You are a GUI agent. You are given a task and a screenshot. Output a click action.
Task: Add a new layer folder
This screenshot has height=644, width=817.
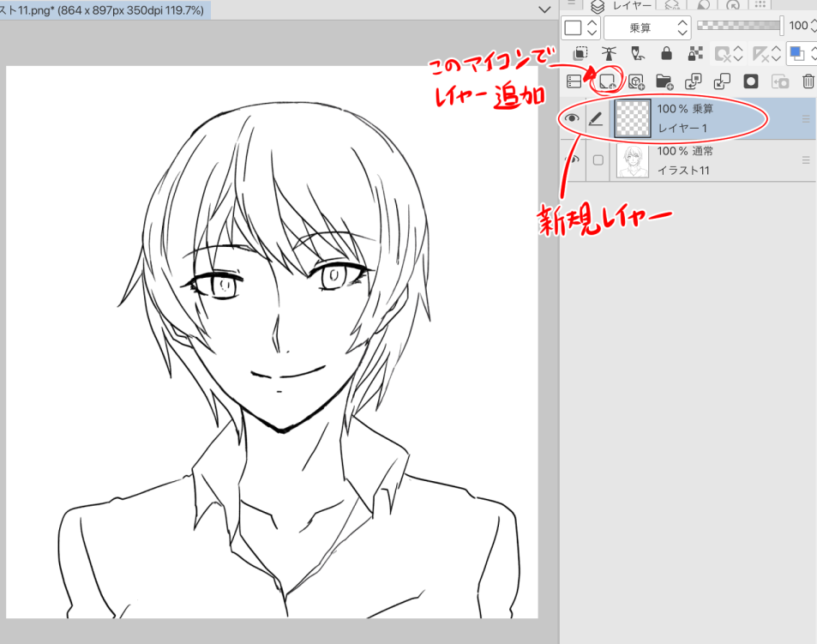664,81
